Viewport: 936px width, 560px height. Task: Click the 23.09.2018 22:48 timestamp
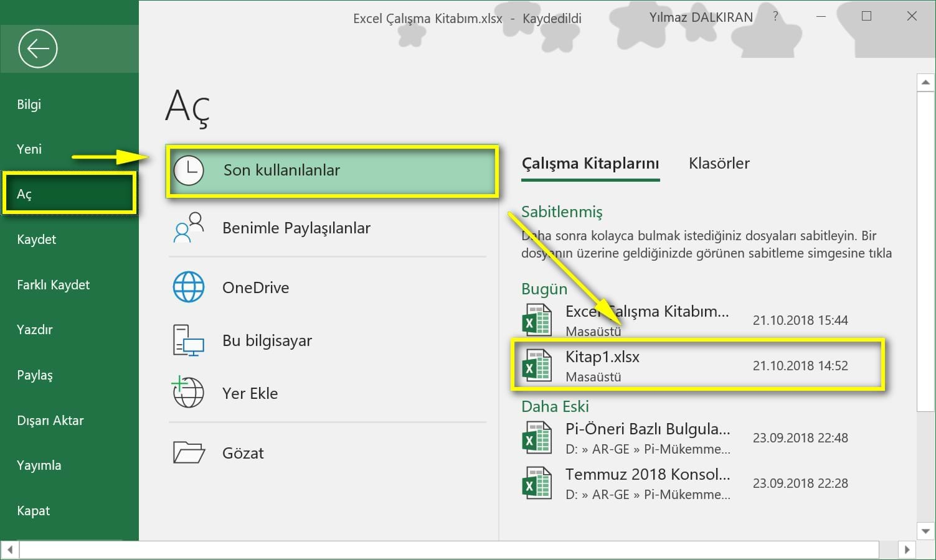point(800,438)
